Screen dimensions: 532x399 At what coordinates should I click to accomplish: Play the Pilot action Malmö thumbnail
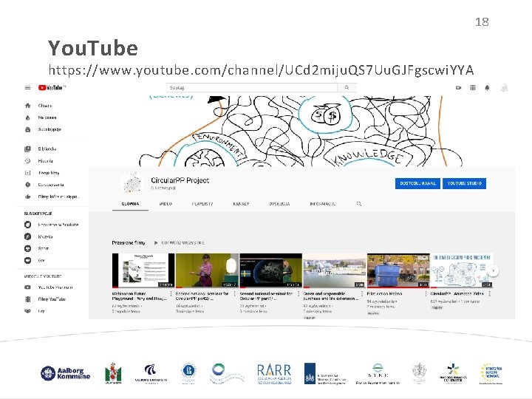pos(398,270)
